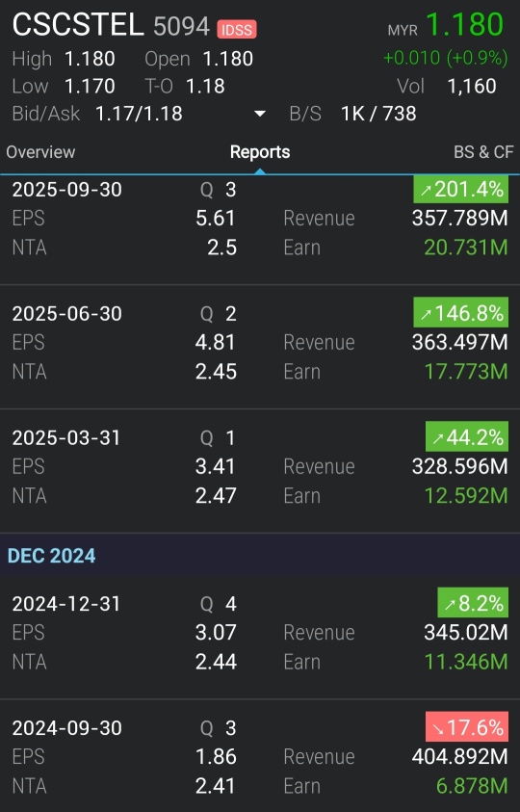520x812 pixels.
Task: Tap the CSCSTEL stock name
Action: tap(78, 25)
